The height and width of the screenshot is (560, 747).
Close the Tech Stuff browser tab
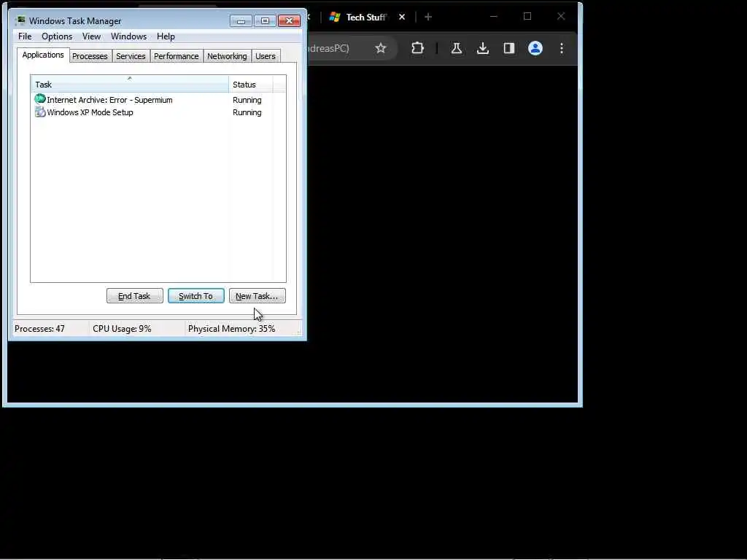(402, 17)
